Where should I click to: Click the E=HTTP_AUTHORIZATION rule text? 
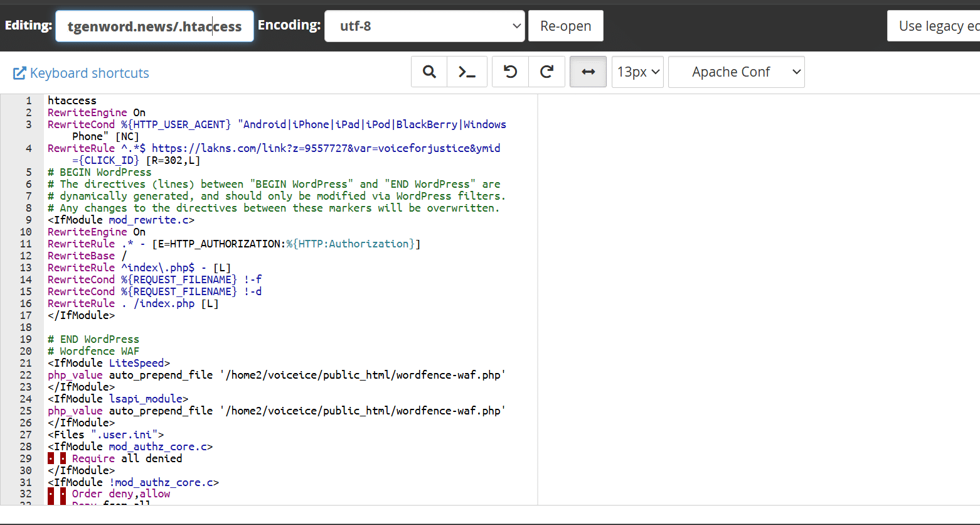click(287, 244)
